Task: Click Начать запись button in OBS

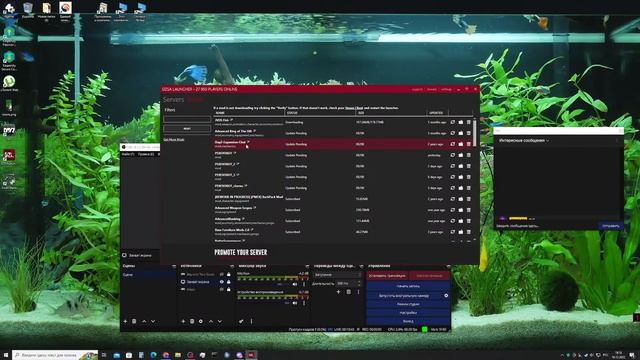Action: click(408, 286)
